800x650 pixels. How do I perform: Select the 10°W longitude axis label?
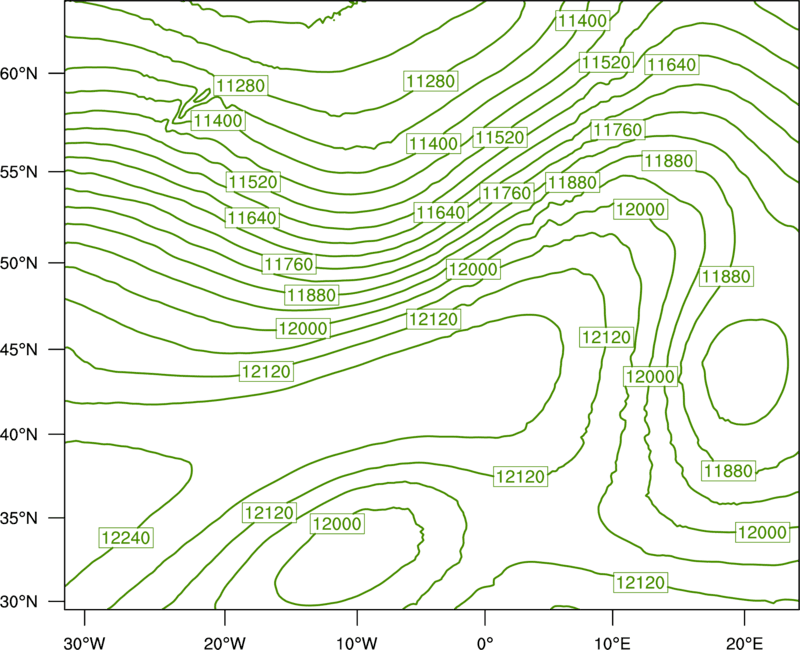357,643
